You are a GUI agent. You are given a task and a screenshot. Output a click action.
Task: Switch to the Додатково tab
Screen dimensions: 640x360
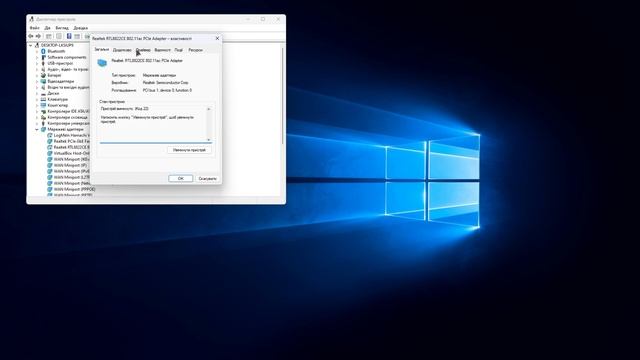(122, 50)
